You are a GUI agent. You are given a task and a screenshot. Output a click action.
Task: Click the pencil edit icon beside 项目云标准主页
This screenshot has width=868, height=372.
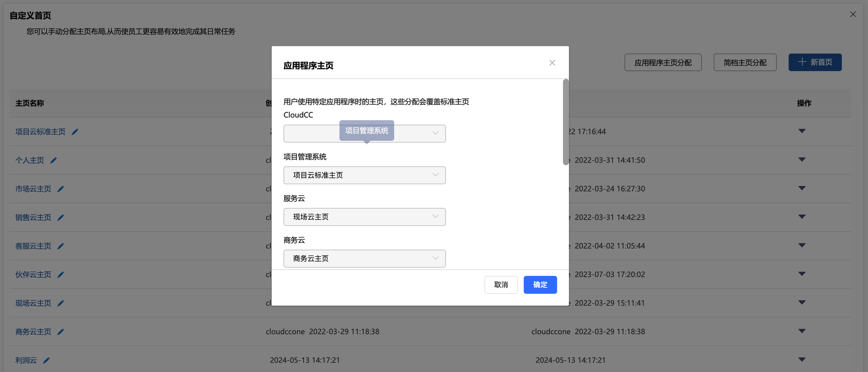75,132
